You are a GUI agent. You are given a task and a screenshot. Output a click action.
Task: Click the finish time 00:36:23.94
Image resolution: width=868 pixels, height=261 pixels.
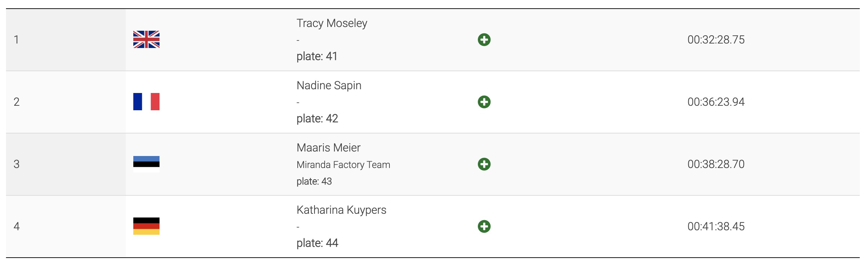click(716, 102)
